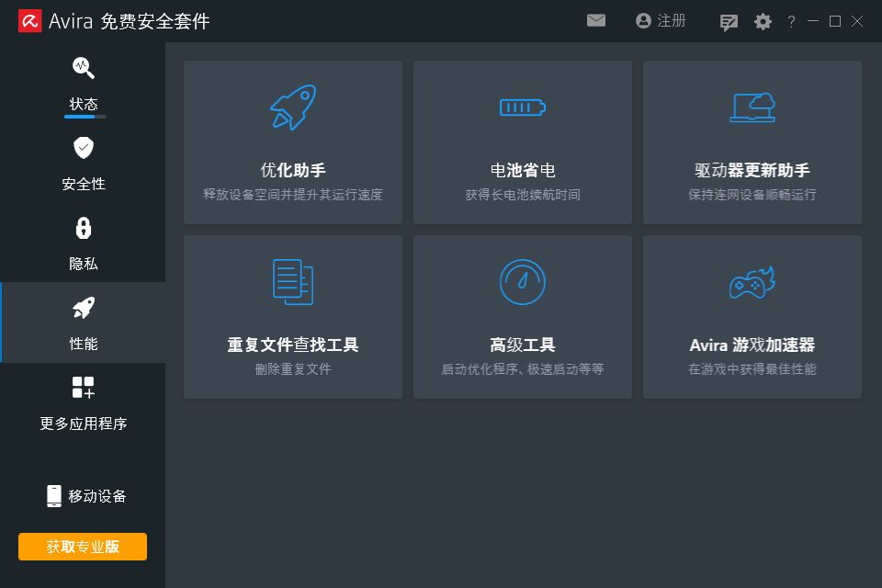This screenshot has width=882, height=588.
Task: Open the Avira 游戏加速器 card title
Action: (x=752, y=345)
